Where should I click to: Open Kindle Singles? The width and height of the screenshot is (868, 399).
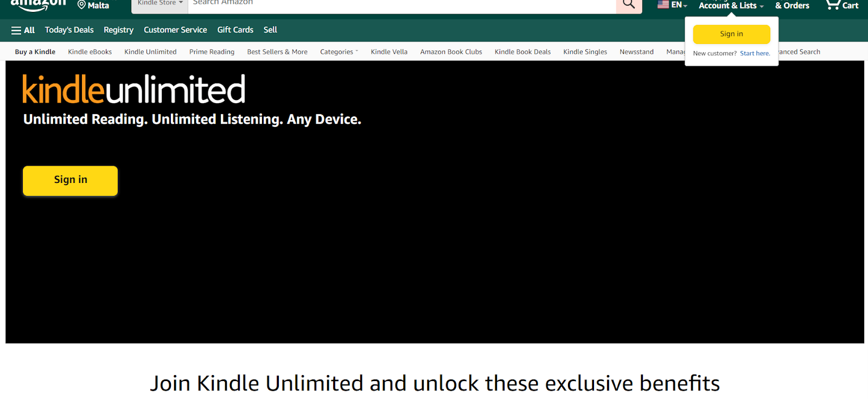coord(585,52)
